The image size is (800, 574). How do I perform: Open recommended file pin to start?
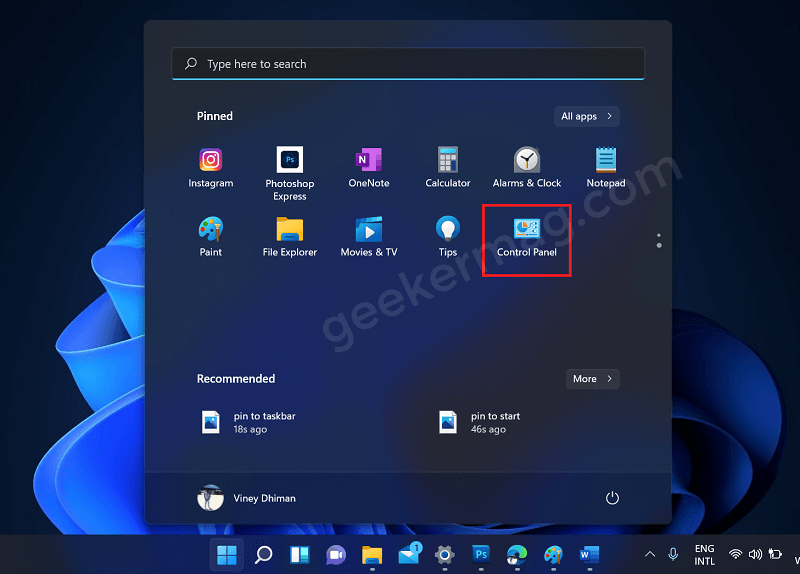pos(480,422)
